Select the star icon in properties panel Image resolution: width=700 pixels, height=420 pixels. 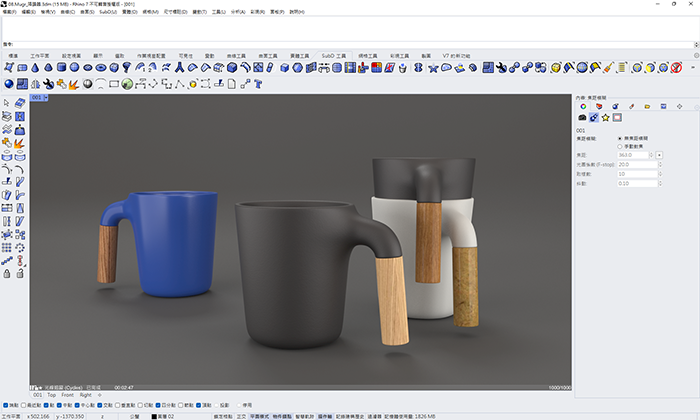pos(605,118)
